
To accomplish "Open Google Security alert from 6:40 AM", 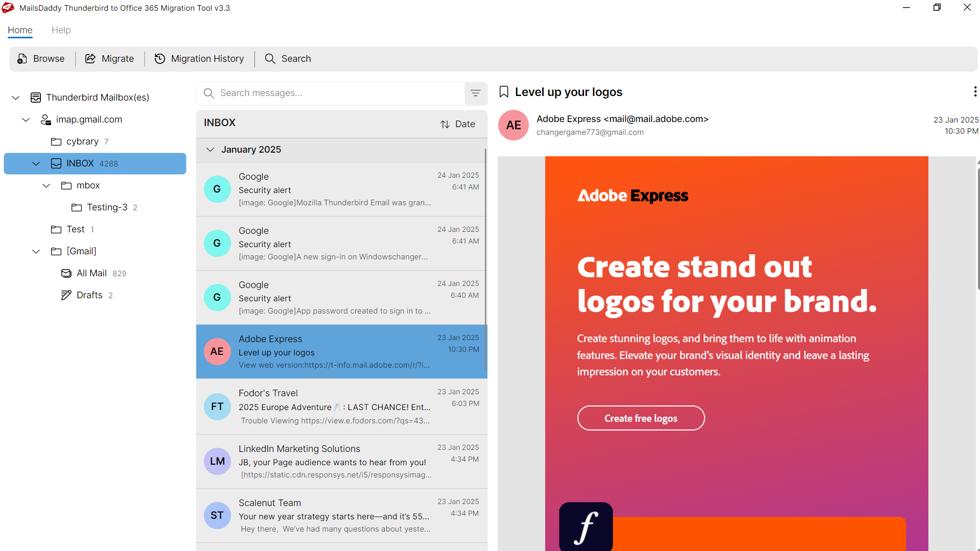I will click(x=341, y=297).
